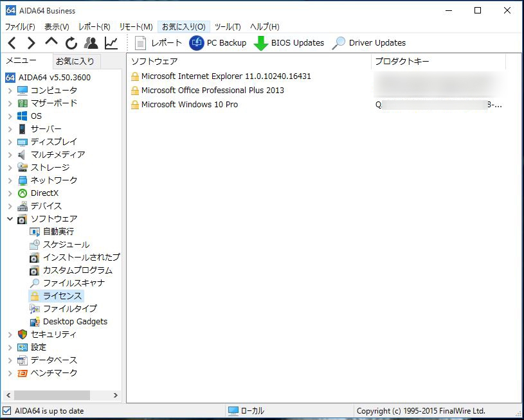Open the ツール(T) menu
The width and height of the screenshot is (524, 420).
tap(228, 27)
